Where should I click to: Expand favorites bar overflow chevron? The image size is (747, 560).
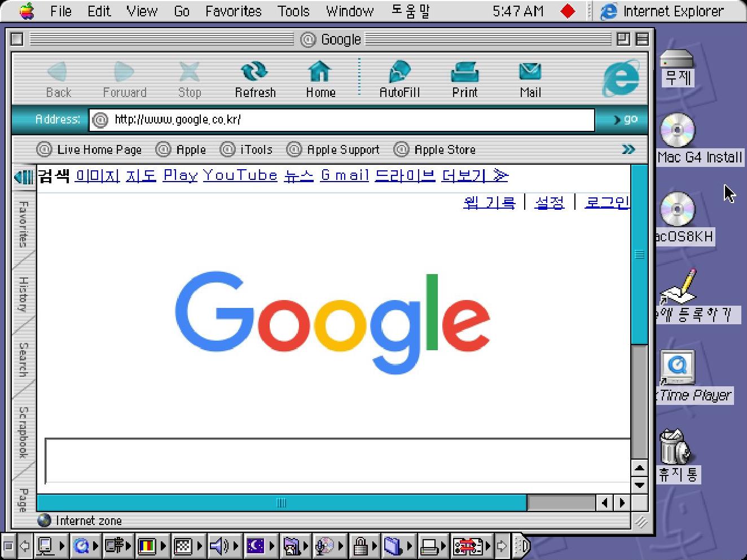tap(628, 149)
